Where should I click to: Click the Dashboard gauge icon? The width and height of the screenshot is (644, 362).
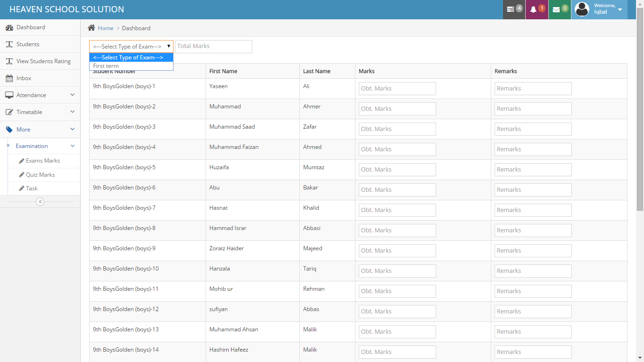[x=9, y=27]
